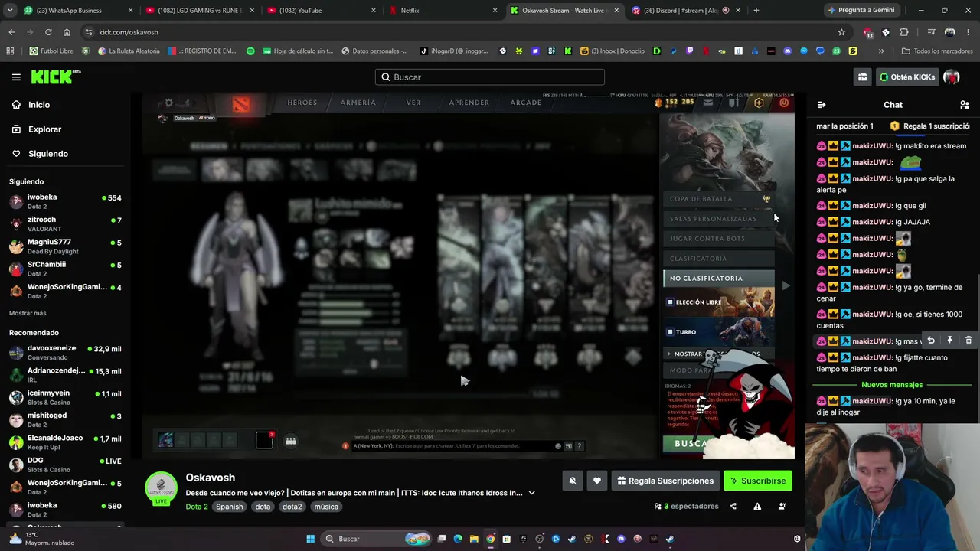Open iceinmyvein recommended channel

point(65,397)
